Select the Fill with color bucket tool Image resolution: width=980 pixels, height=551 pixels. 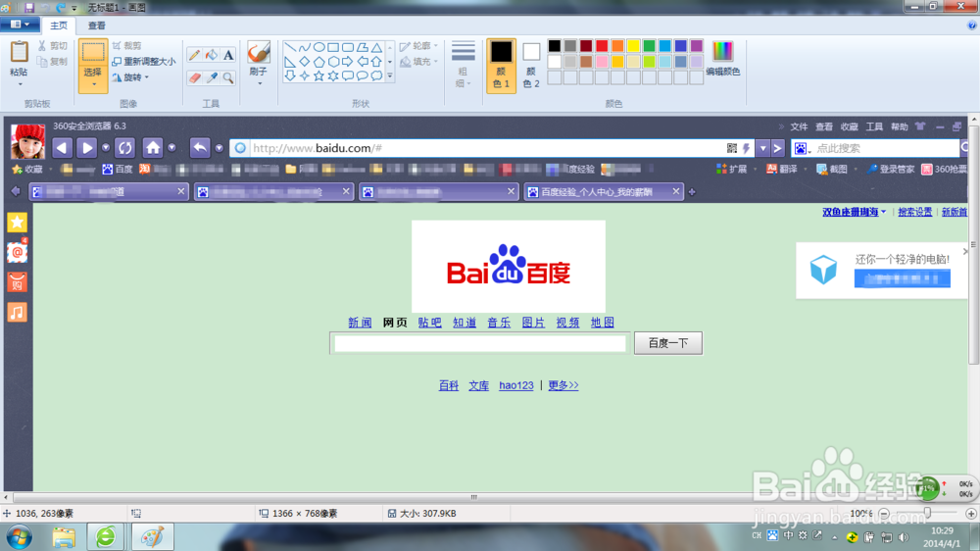click(212, 55)
